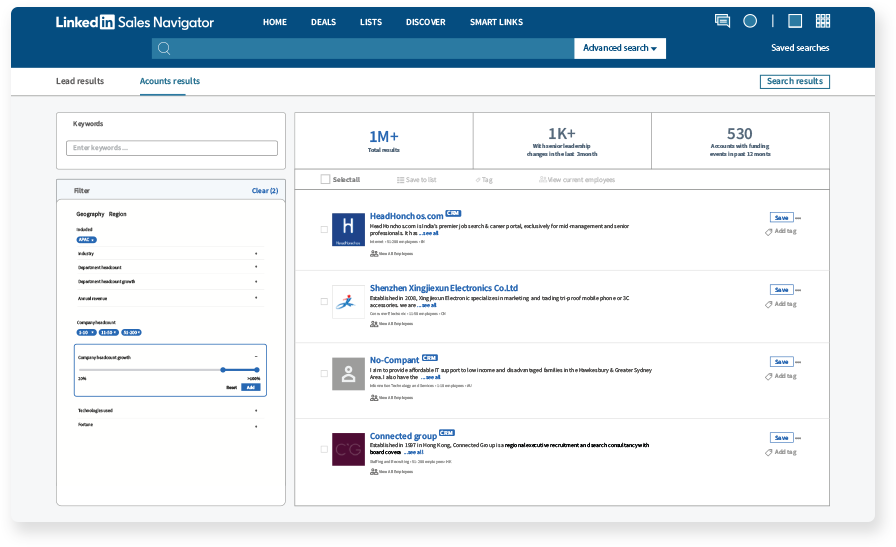Click the No-Compant placeholder avatar

point(348,374)
